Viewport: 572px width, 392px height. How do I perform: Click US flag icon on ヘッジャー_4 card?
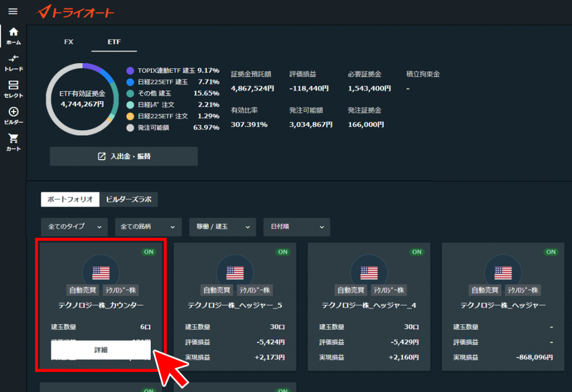click(x=369, y=273)
